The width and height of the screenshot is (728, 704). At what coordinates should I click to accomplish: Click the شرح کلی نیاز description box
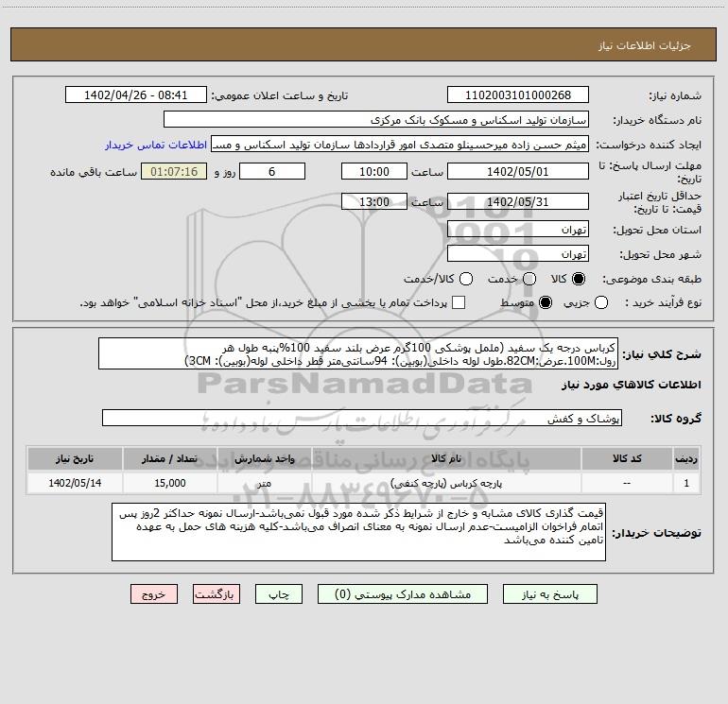(358, 354)
